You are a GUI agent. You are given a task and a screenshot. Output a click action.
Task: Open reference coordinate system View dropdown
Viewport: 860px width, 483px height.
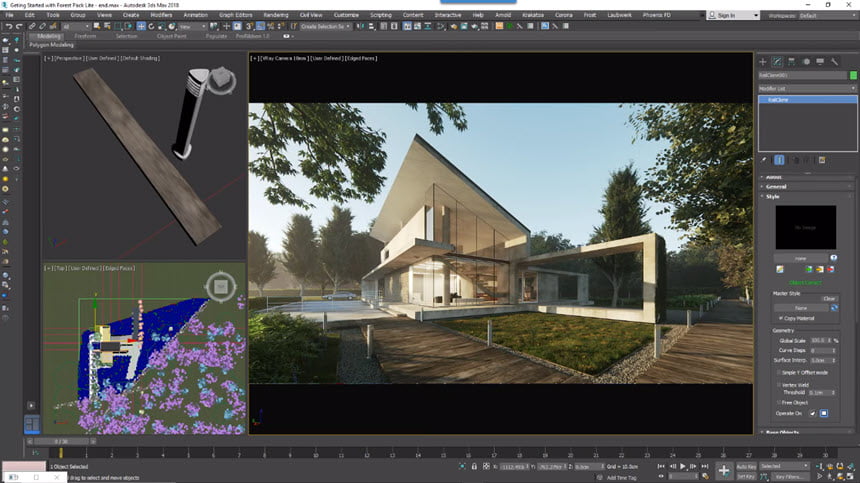coord(193,26)
